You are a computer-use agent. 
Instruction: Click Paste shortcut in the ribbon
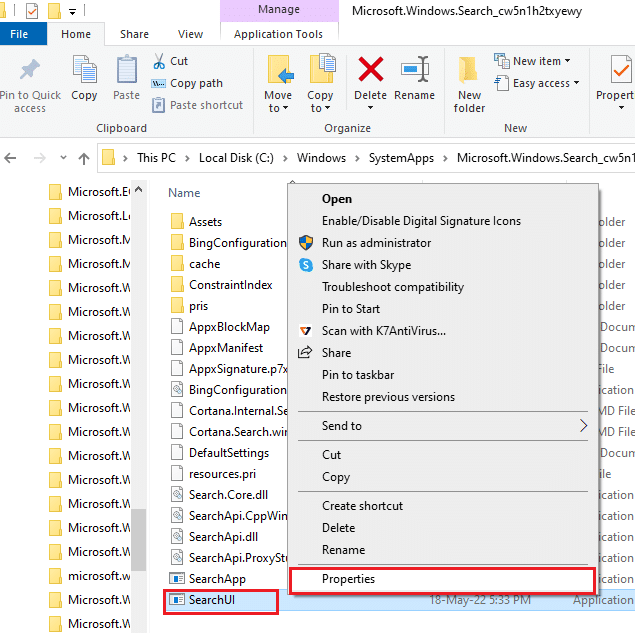(x=198, y=105)
